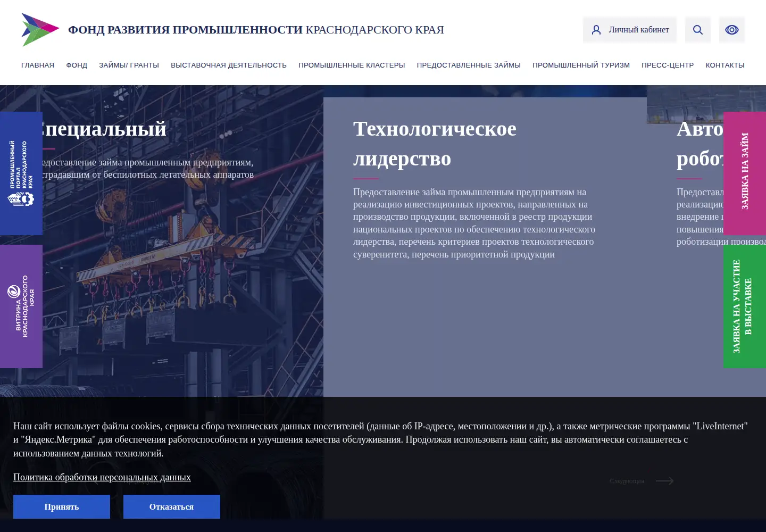Go to ПРОМЫШЛЕННЫЙ ТУРИЗМ section
Image resolution: width=766 pixels, height=532 pixels.
tap(581, 65)
